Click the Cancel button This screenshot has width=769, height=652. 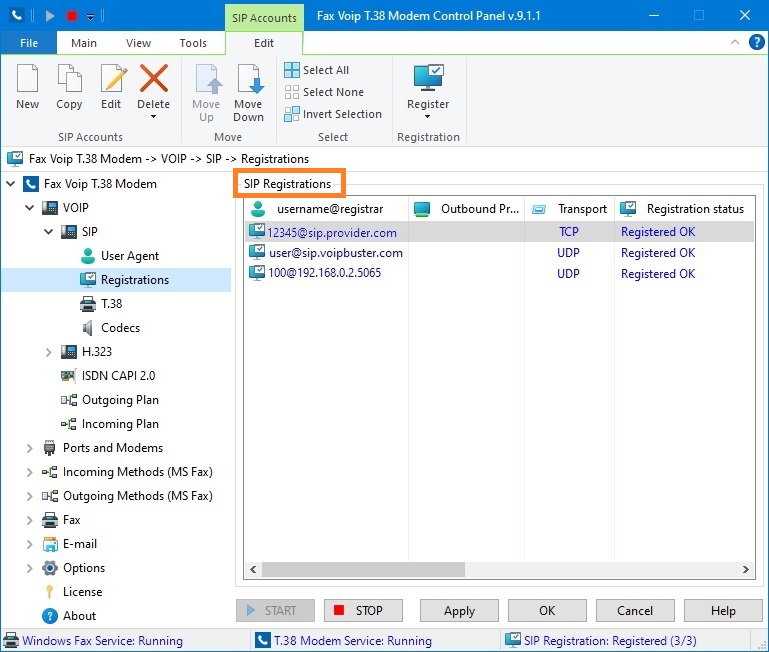click(x=635, y=611)
